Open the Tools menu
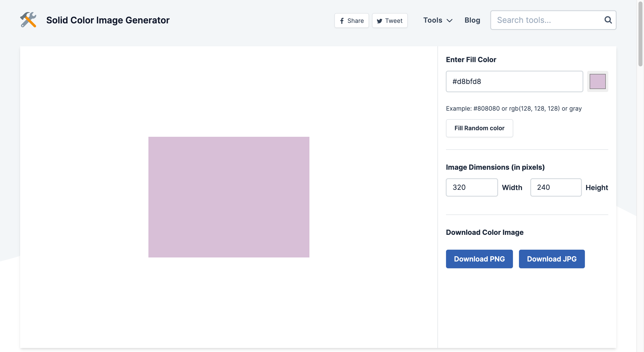The width and height of the screenshot is (644, 352). tap(433, 20)
